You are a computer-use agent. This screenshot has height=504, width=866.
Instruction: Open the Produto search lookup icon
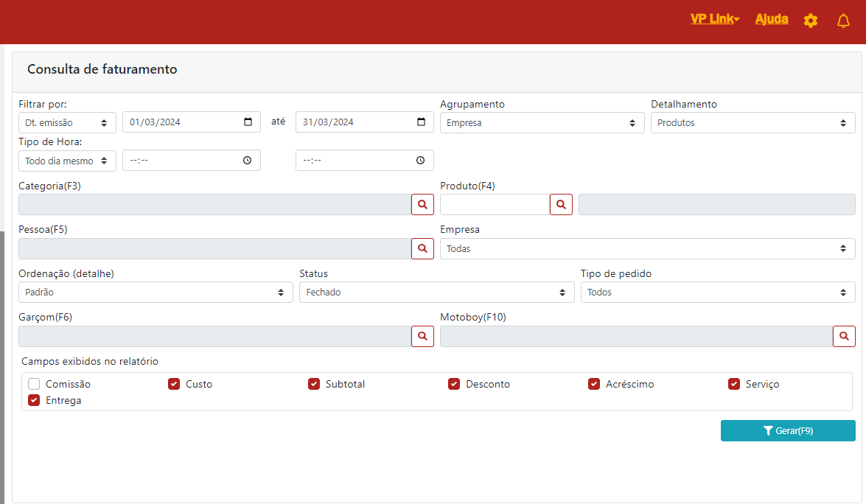pos(561,205)
